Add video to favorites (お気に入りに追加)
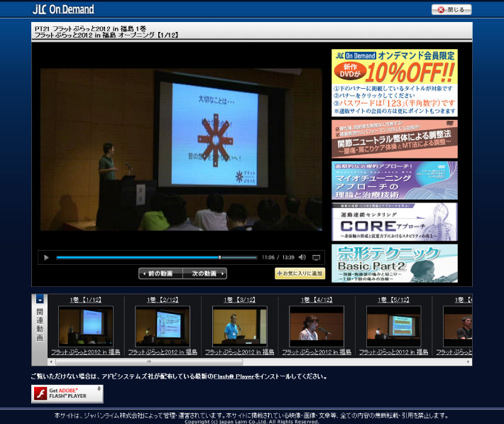The width and height of the screenshot is (504, 424). 300,273
